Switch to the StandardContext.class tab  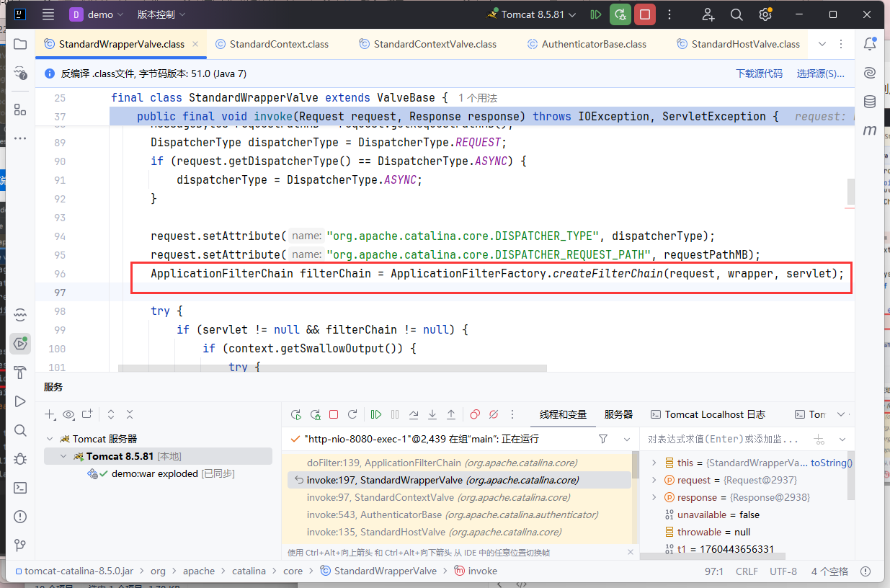click(x=278, y=44)
